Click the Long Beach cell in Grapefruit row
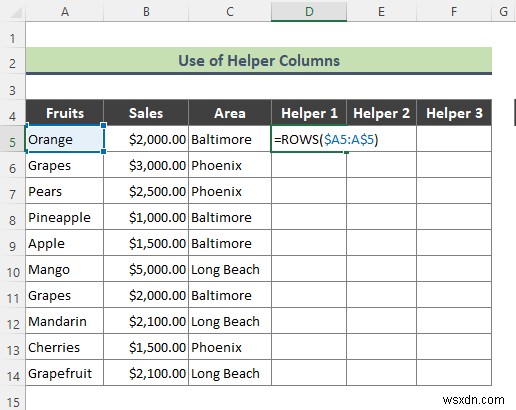The width and height of the screenshot is (516, 410). 230,373
